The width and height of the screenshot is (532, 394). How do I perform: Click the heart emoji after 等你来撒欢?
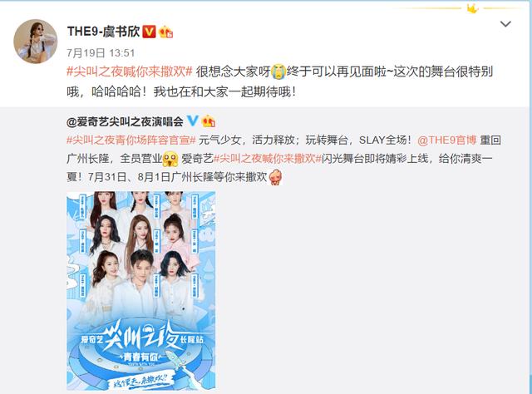275,177
